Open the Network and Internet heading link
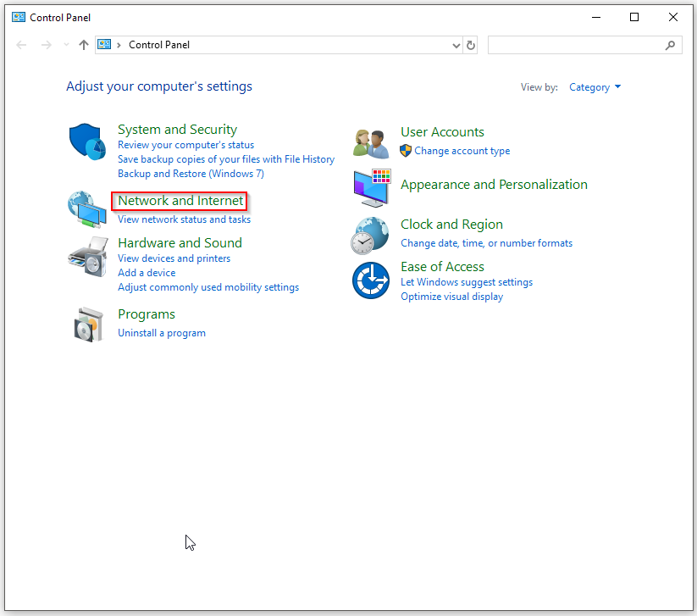 pos(180,201)
